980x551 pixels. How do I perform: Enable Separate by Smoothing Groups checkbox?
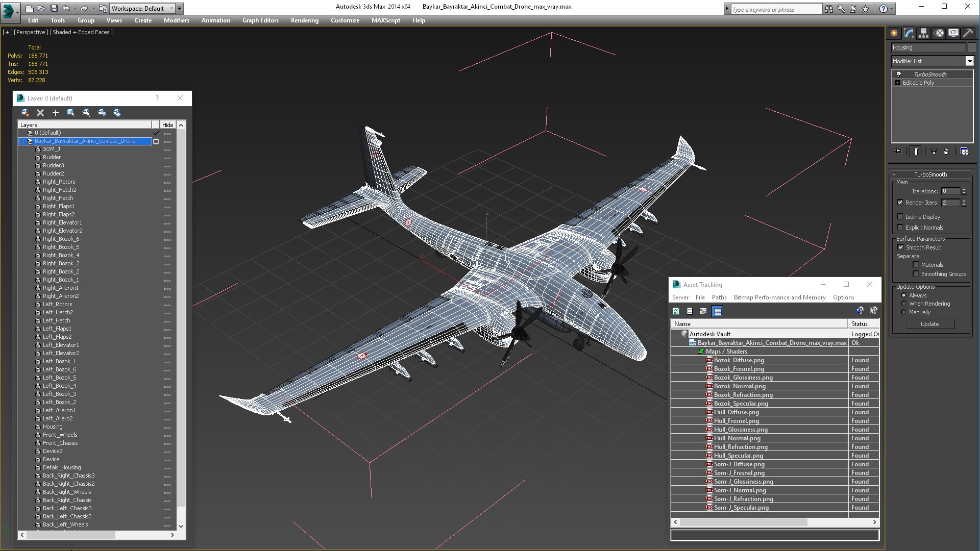point(916,274)
